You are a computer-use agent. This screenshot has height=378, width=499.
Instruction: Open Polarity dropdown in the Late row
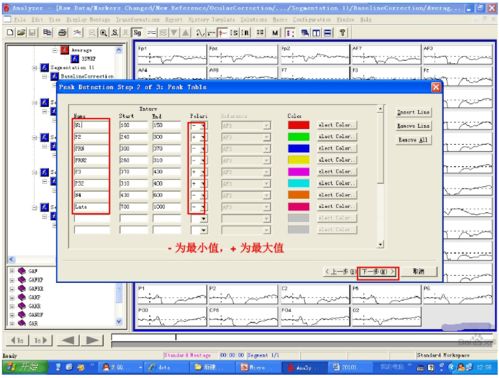pos(202,207)
